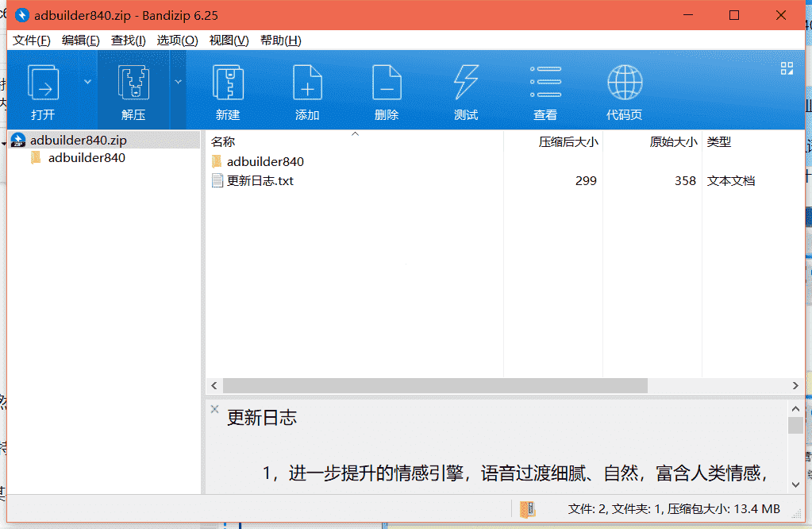Click preview pane scroll up arrow

tap(795, 409)
